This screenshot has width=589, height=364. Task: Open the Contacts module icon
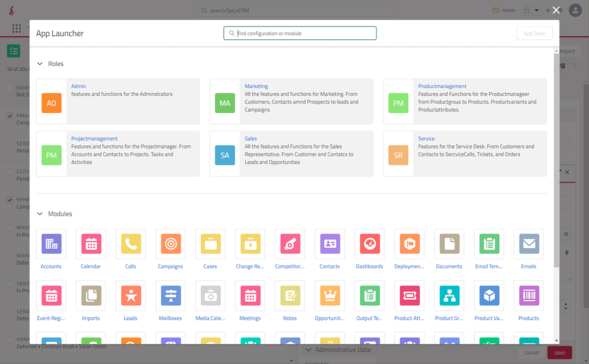pyautogui.click(x=330, y=244)
